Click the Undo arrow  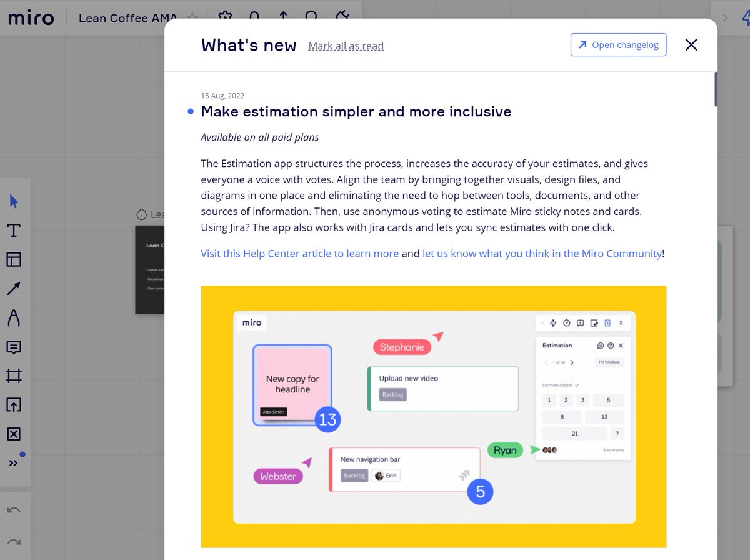(14, 511)
